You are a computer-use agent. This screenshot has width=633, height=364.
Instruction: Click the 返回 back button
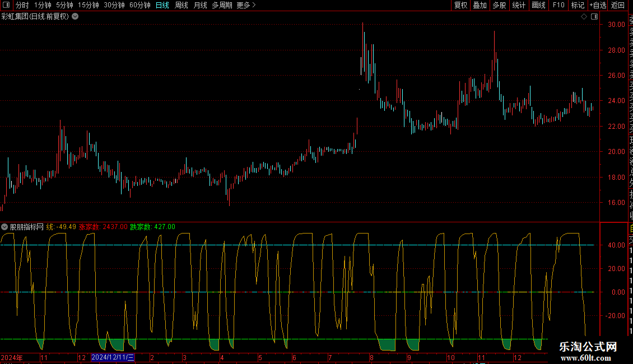[618, 5]
